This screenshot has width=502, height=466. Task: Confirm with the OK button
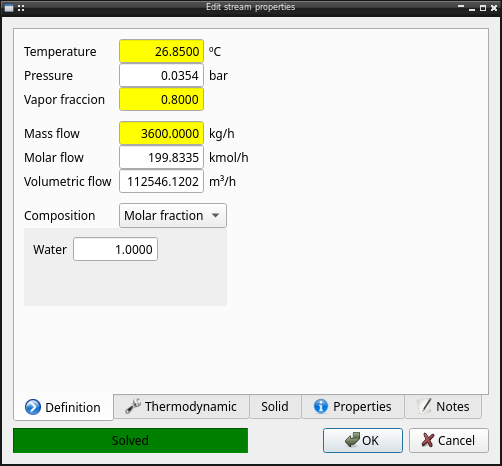(x=363, y=440)
